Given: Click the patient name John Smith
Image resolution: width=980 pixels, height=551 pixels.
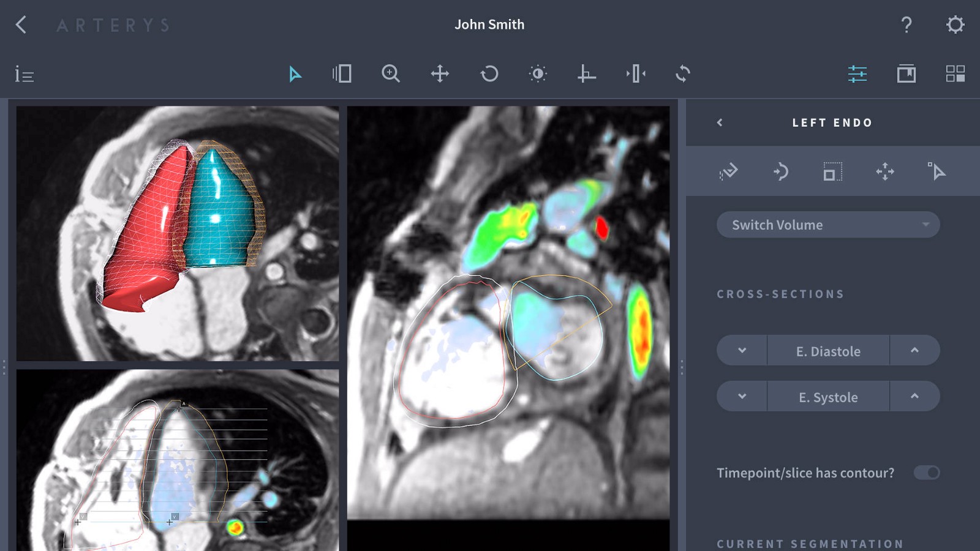Looking at the screenshot, I should click(x=489, y=24).
